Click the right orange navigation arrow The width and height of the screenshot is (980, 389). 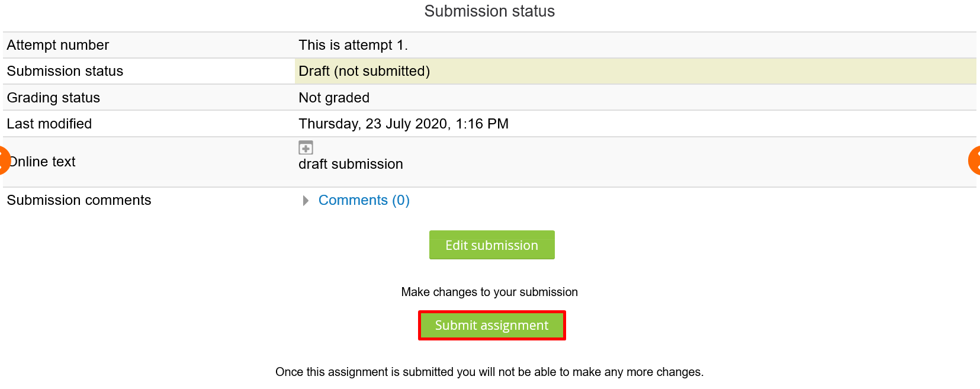point(975,160)
